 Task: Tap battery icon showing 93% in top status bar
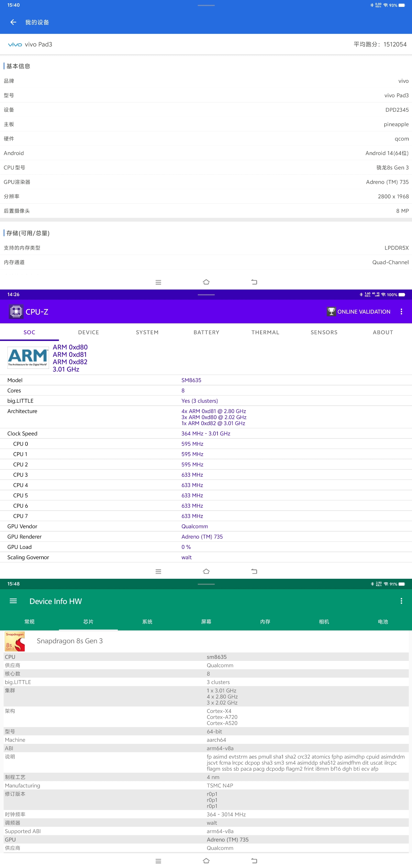pos(402,5)
